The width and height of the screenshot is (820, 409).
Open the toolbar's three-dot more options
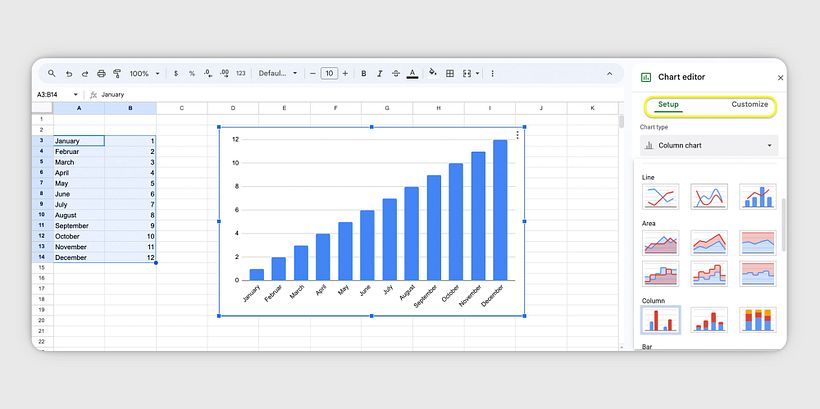click(492, 74)
